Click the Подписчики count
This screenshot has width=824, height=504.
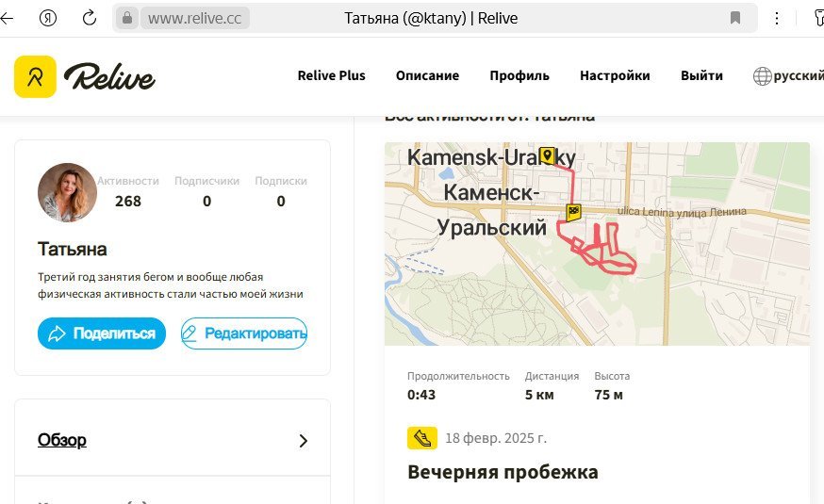coord(206,201)
